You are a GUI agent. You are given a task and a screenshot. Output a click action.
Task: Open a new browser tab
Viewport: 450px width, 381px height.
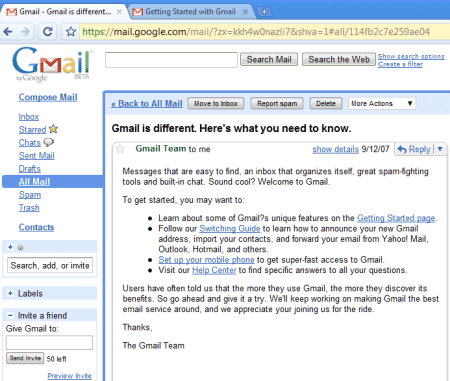[264, 12]
